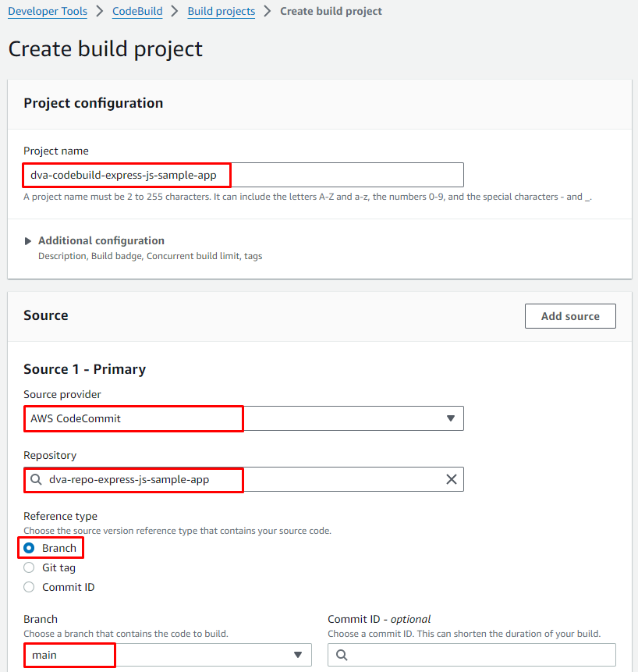
Task: Select the Commit ID reference type
Action: pyautogui.click(x=29, y=587)
